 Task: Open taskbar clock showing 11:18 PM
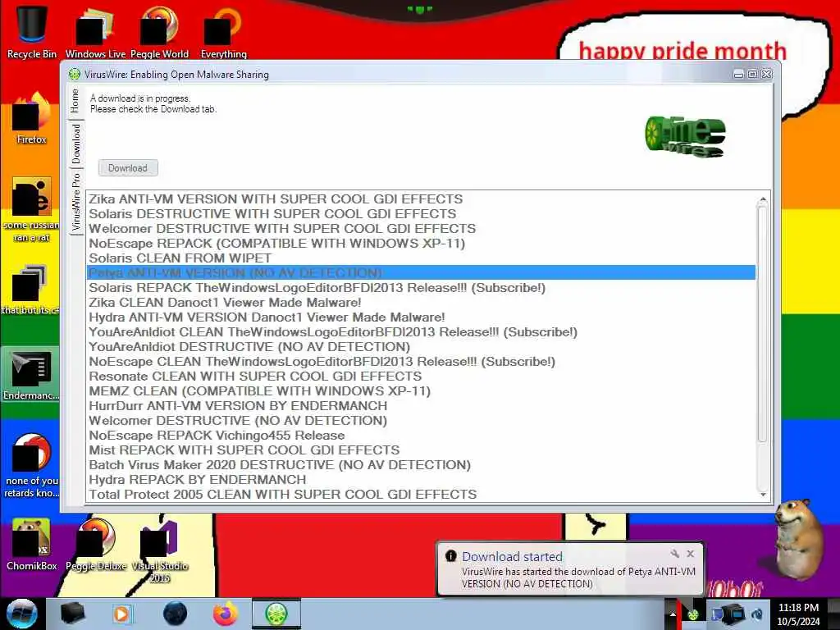pyautogui.click(x=798, y=614)
